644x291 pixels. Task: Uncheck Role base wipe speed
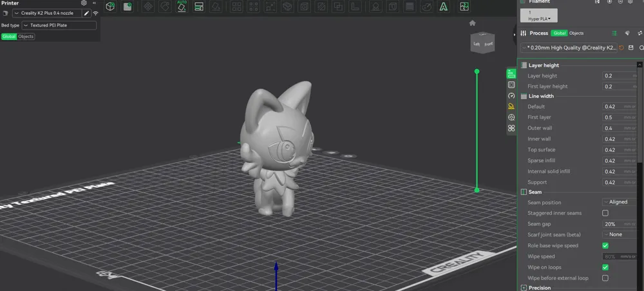click(605, 245)
